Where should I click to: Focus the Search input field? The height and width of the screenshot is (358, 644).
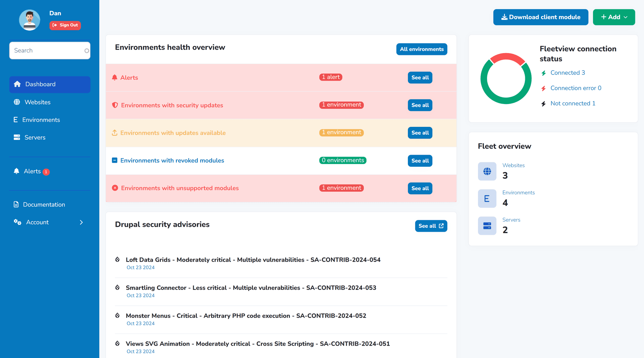click(50, 51)
